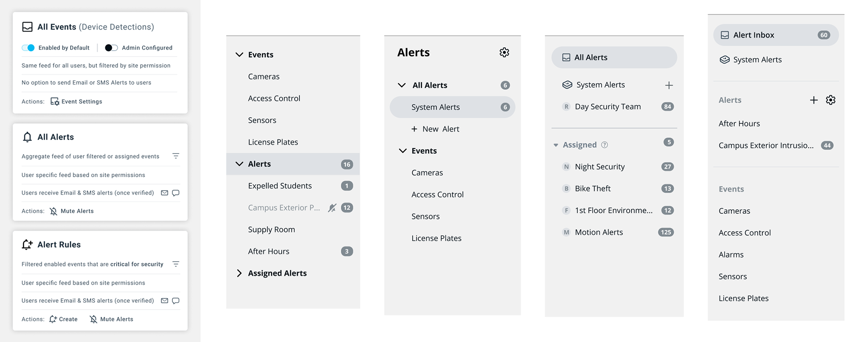The width and height of the screenshot is (868, 342).
Task: Toggle the Enabled by Default switch
Action: (x=28, y=48)
